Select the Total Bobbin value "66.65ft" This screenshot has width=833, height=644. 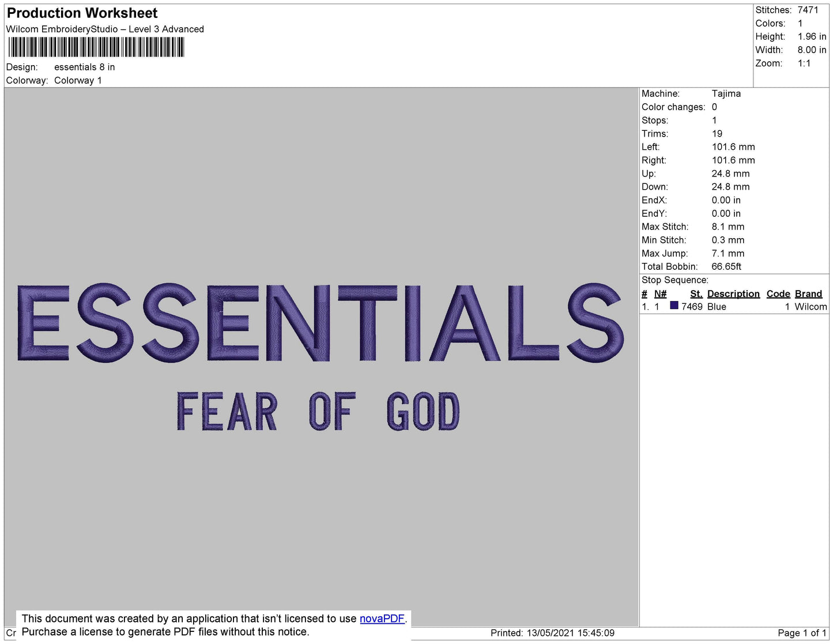click(726, 266)
